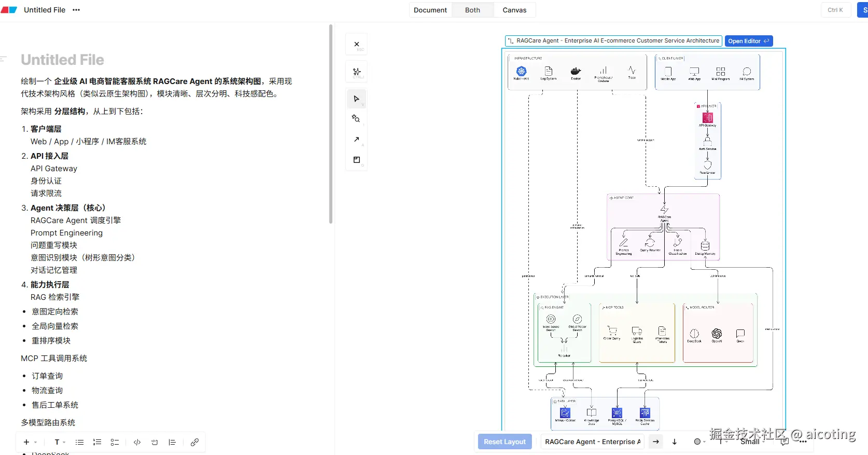Open the plus insert dropdown
Image resolution: width=868 pixels, height=455 pixels.
[x=30, y=443]
